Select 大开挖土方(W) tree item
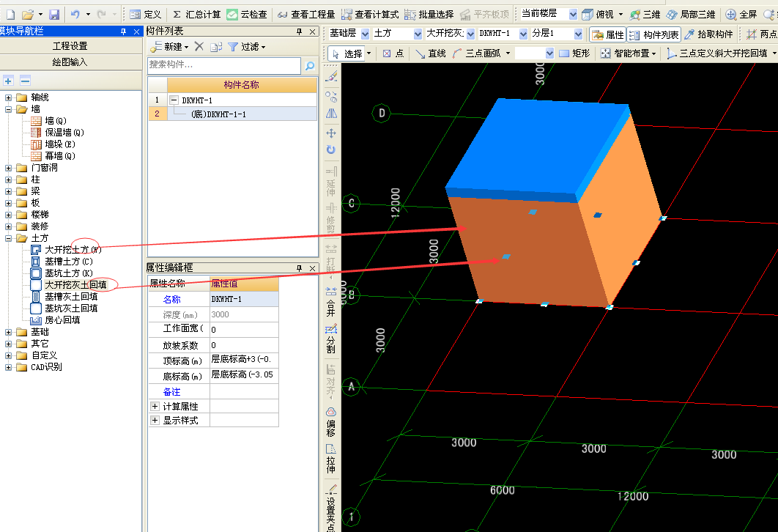This screenshot has height=532, width=778. [x=67, y=250]
